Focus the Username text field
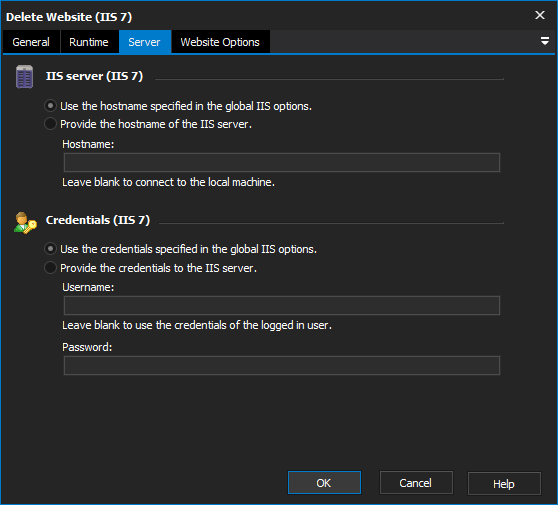558x505 pixels. coord(282,306)
